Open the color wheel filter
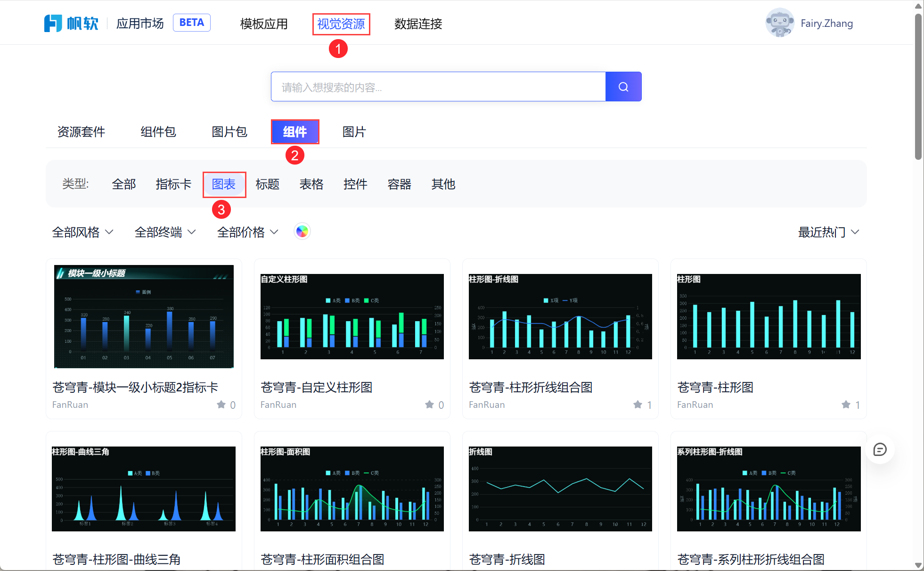The width and height of the screenshot is (924, 571). pos(302,232)
